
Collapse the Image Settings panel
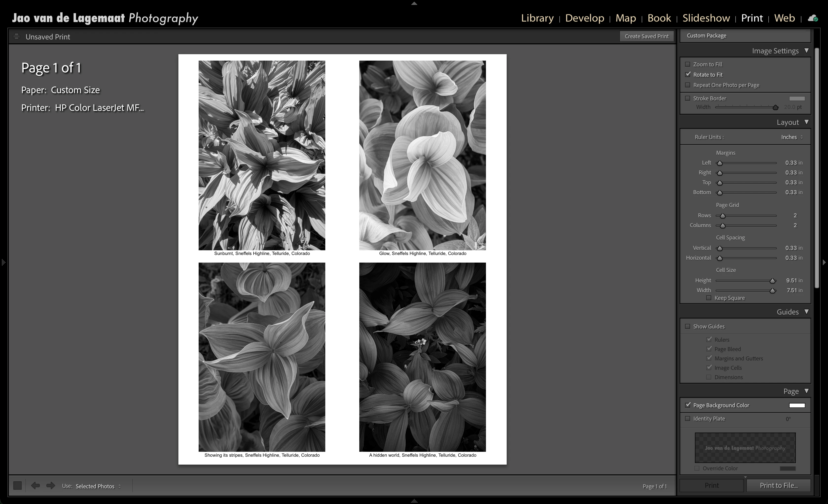[807, 51]
